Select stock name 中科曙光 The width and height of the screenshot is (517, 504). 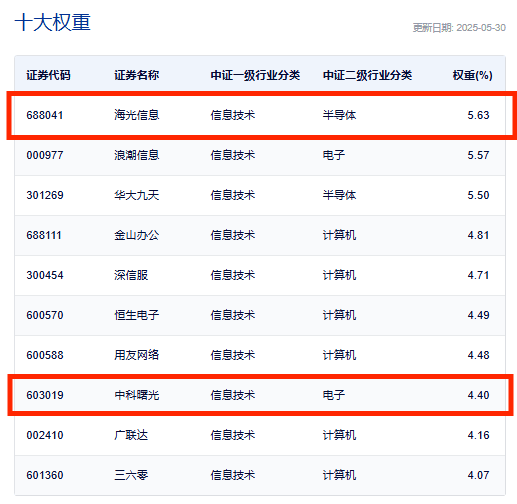pos(137,395)
